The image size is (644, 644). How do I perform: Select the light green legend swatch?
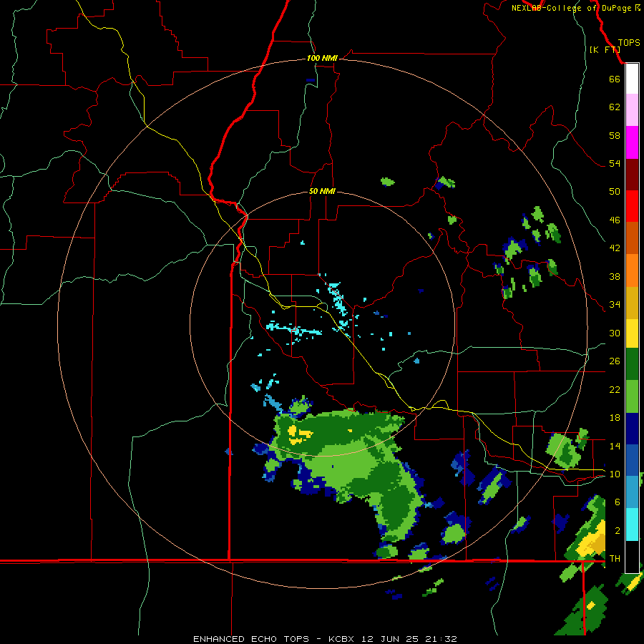coord(632,396)
